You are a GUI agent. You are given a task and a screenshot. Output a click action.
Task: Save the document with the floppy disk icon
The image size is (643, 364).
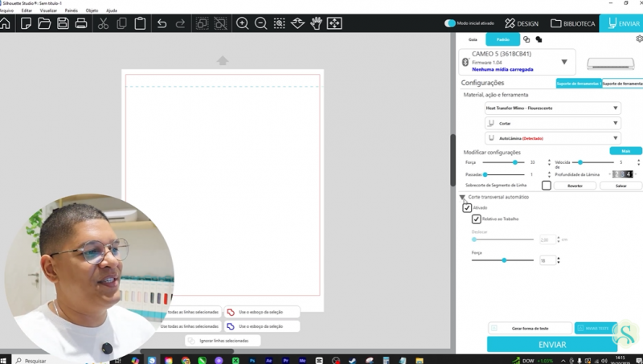coord(63,24)
